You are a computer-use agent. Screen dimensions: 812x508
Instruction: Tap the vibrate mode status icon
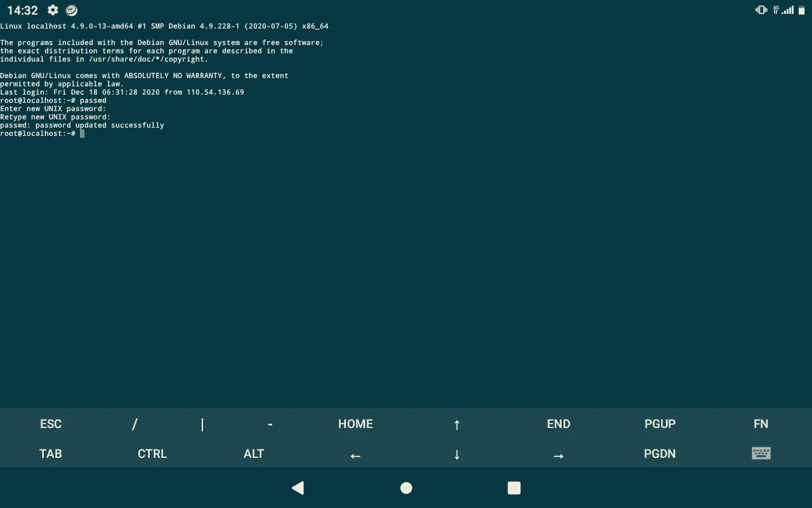[x=761, y=10]
